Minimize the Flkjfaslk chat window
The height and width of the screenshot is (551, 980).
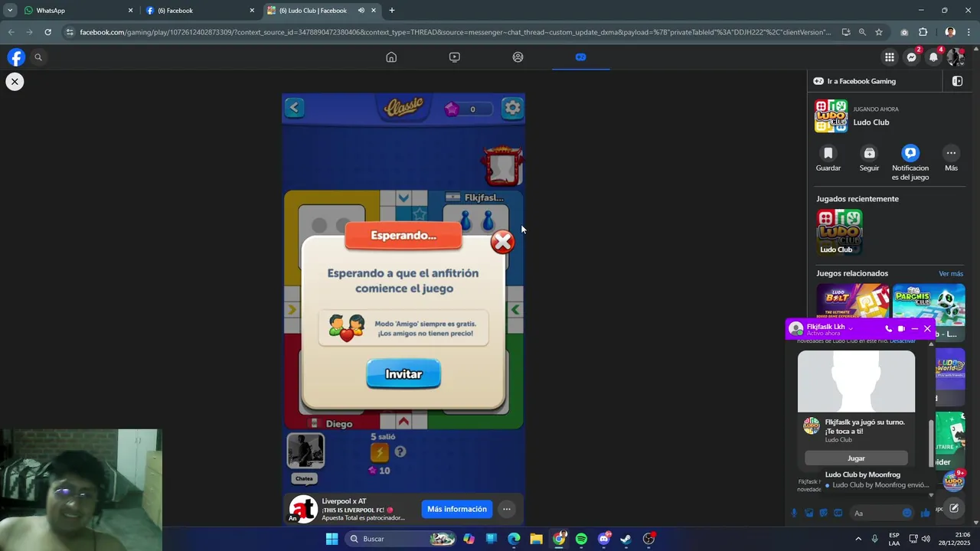[x=914, y=328]
